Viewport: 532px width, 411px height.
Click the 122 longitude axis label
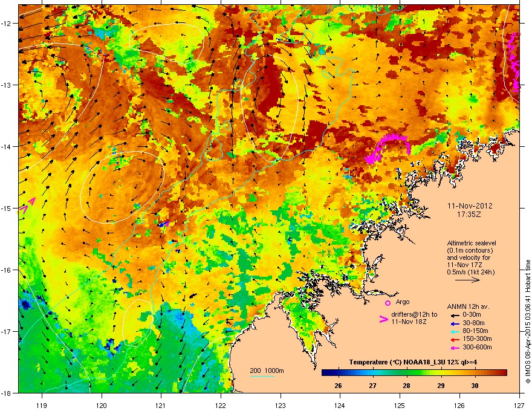[221, 405]
